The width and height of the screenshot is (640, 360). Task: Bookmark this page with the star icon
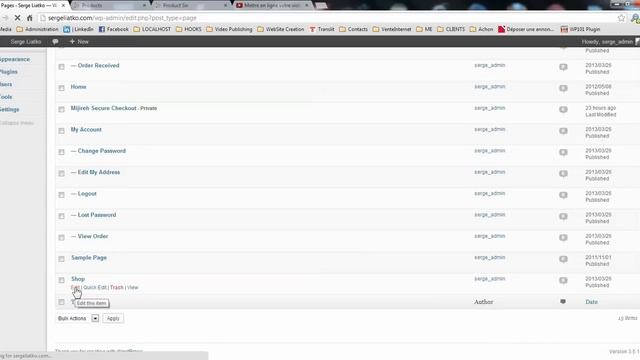click(x=621, y=18)
